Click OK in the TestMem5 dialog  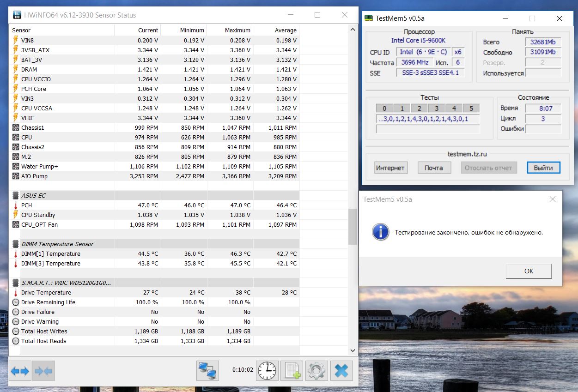tap(529, 271)
